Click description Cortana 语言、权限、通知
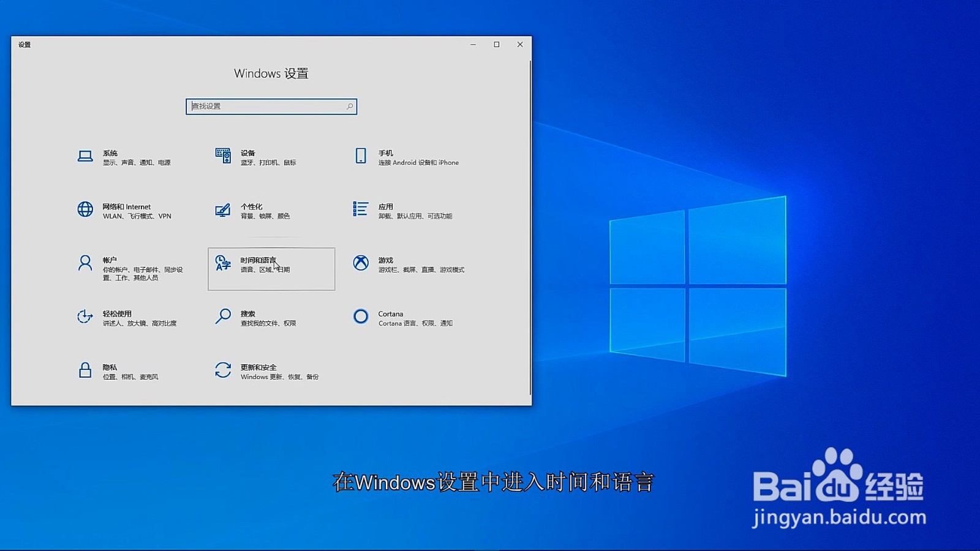Viewport: 980px width, 551px height. pyautogui.click(x=415, y=323)
